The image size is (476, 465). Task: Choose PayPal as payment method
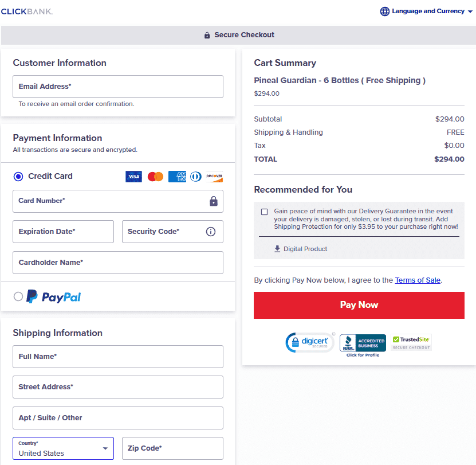tap(18, 296)
